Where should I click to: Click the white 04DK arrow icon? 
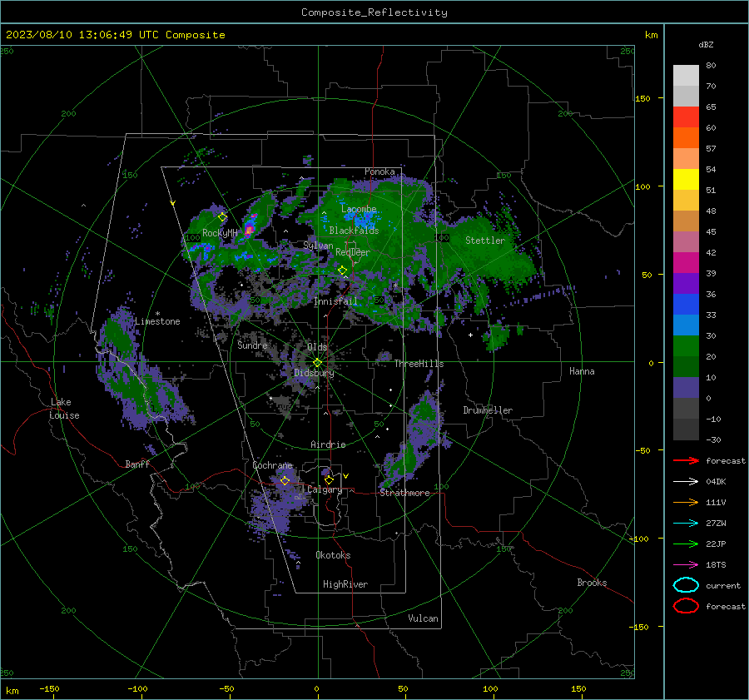point(686,482)
